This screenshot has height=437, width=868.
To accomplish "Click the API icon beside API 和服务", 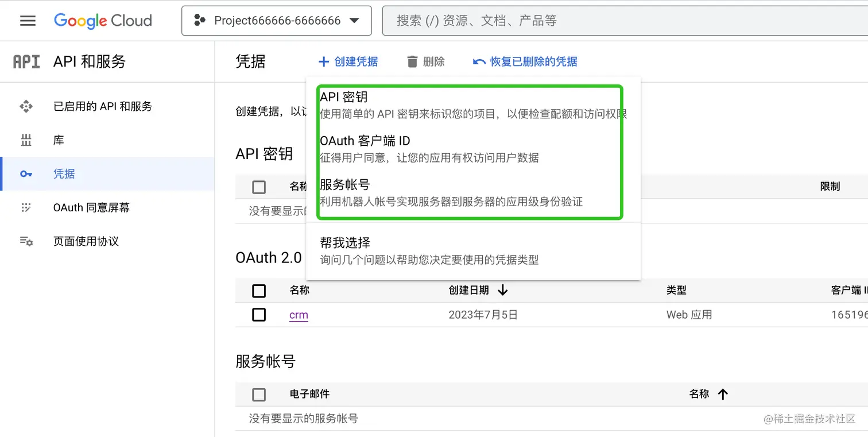I will (26, 61).
